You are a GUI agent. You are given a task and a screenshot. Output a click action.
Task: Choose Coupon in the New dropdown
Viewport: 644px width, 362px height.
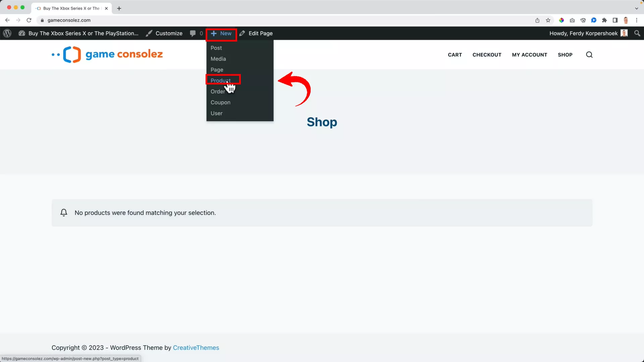coord(220,102)
